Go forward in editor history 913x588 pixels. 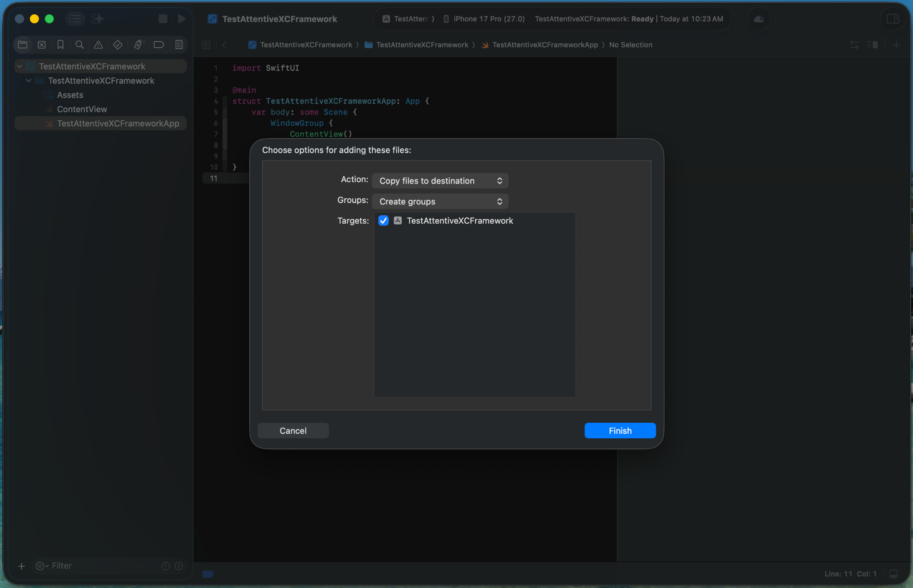coord(237,45)
